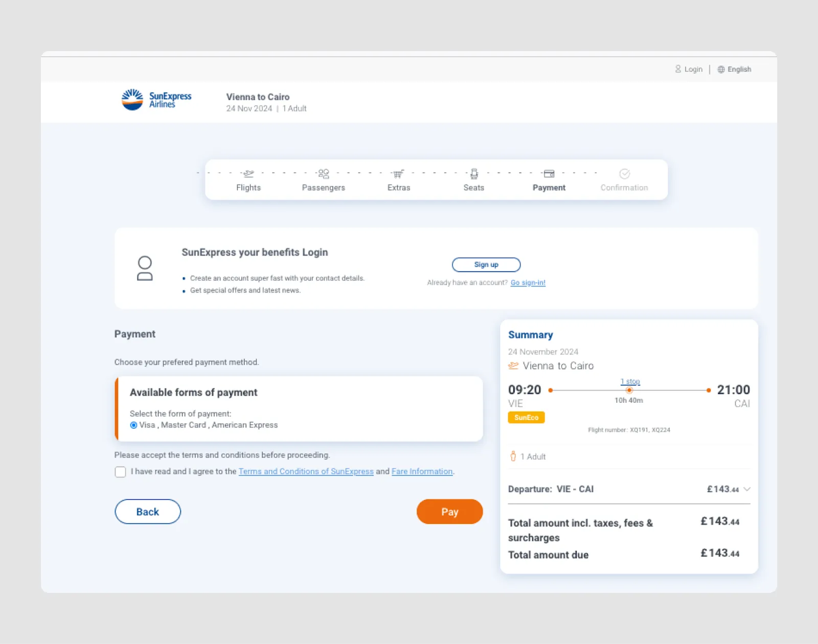Click the stopover dot on the flight line
Image resolution: width=818 pixels, height=644 pixels.
click(x=629, y=390)
